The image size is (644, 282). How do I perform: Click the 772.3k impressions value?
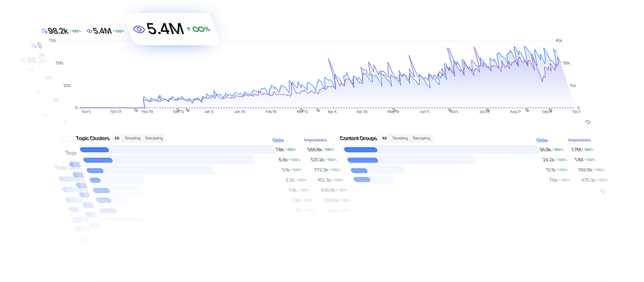click(x=321, y=170)
